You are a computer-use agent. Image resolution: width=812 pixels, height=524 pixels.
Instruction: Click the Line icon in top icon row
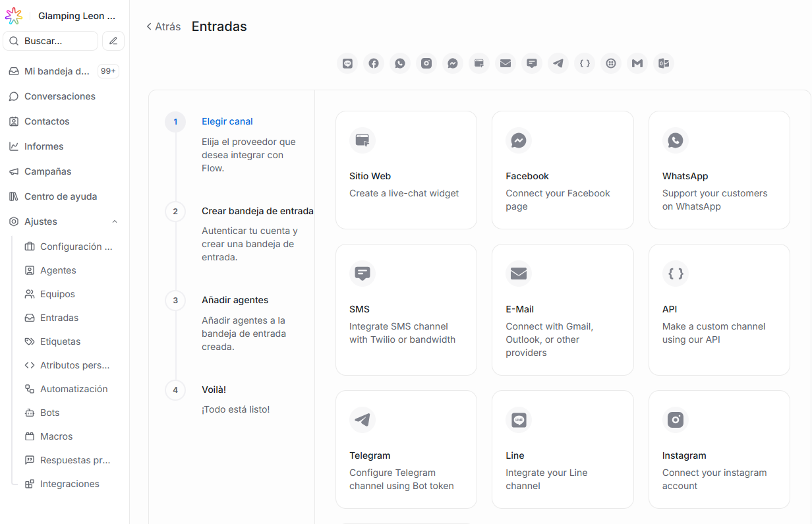point(347,63)
